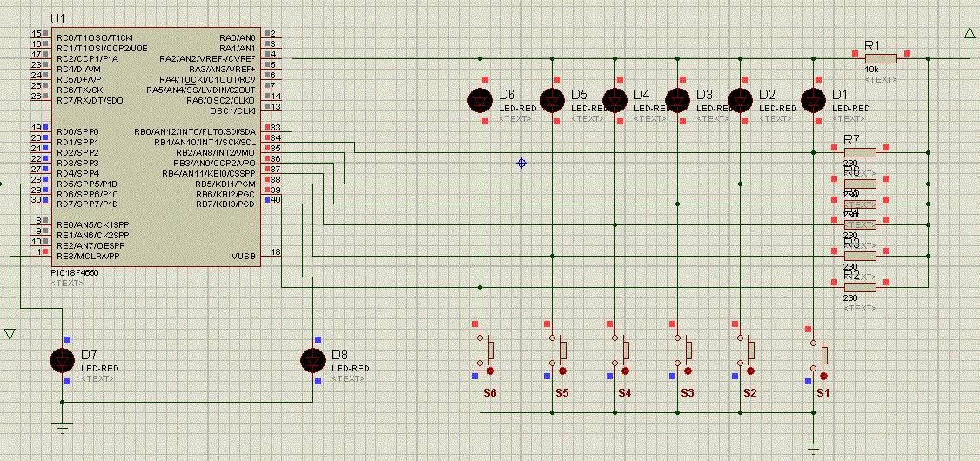Click the R2 resistor symbol
This screenshot has height=461, width=980.
pos(860,286)
